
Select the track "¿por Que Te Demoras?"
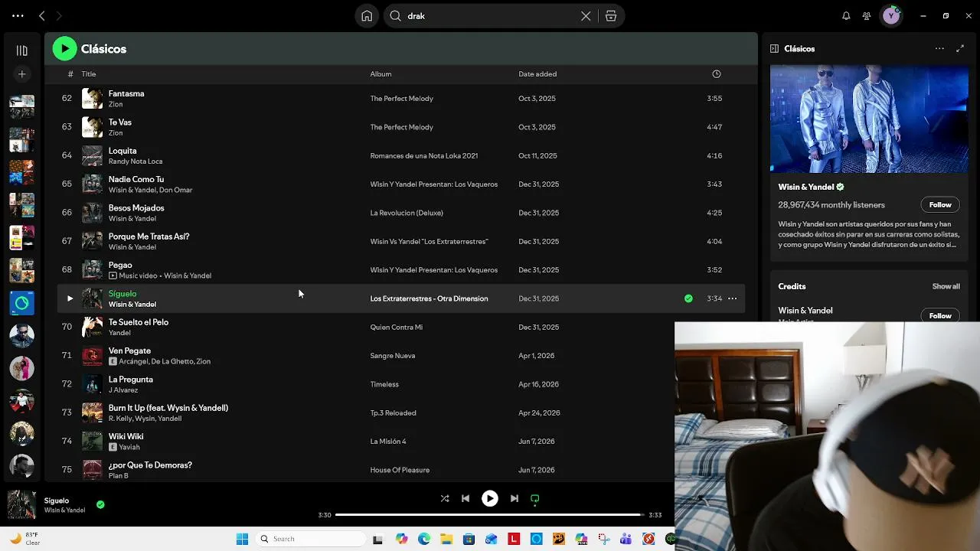pos(150,465)
